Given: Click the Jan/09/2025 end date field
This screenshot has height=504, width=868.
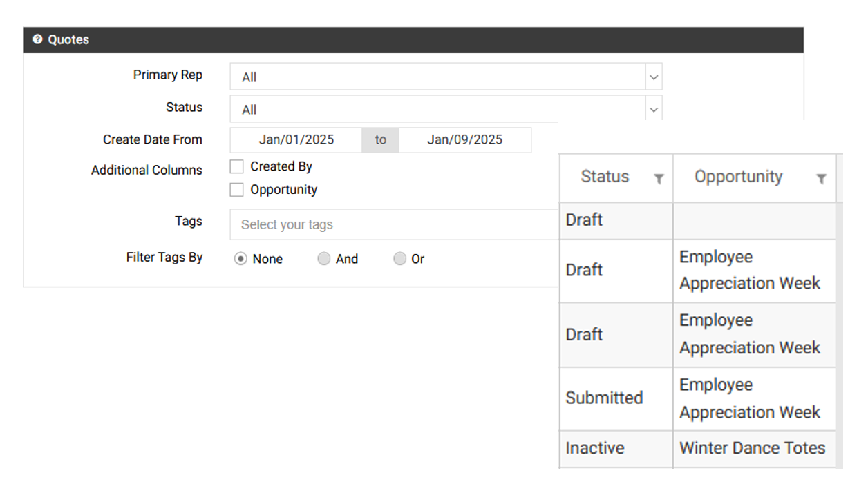Looking at the screenshot, I should (464, 139).
